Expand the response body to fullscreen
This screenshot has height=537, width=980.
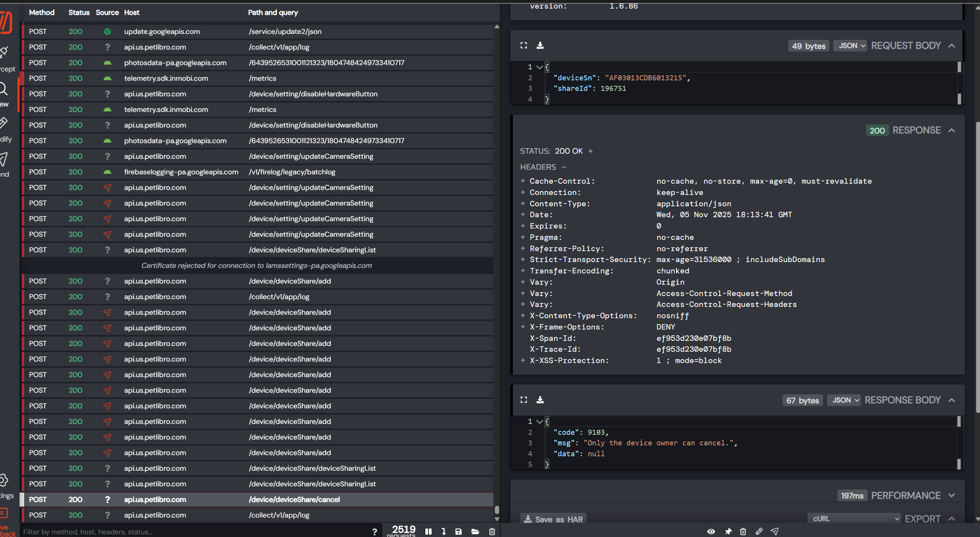[x=523, y=400]
